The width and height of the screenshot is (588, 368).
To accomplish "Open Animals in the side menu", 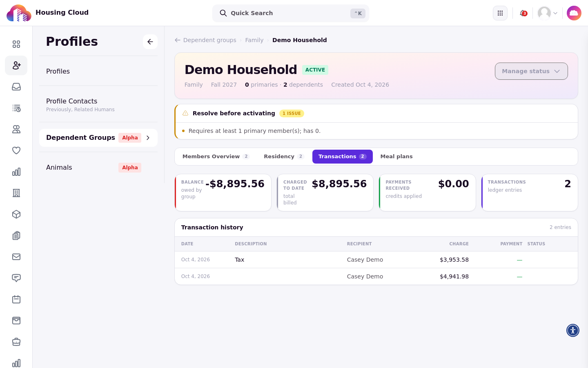I will [x=98, y=168].
